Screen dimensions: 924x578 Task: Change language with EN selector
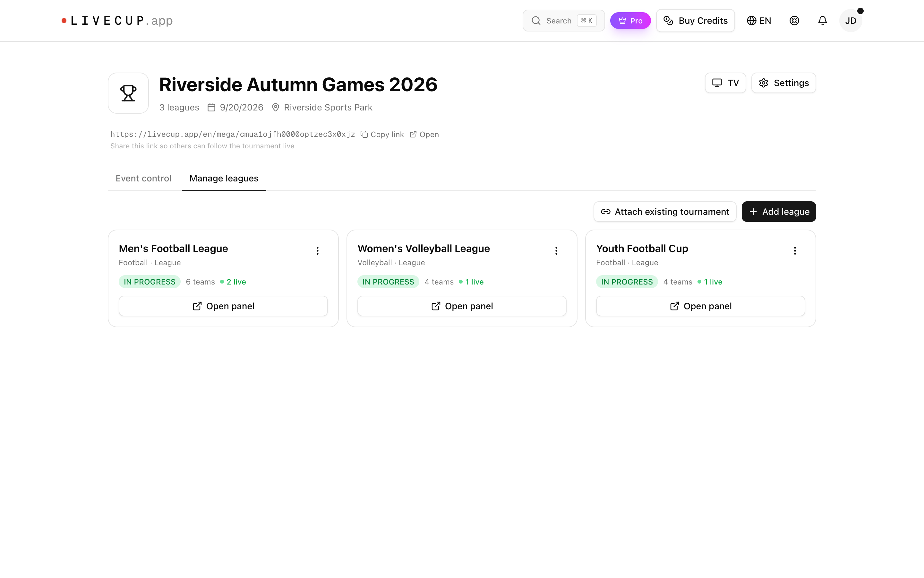(759, 21)
